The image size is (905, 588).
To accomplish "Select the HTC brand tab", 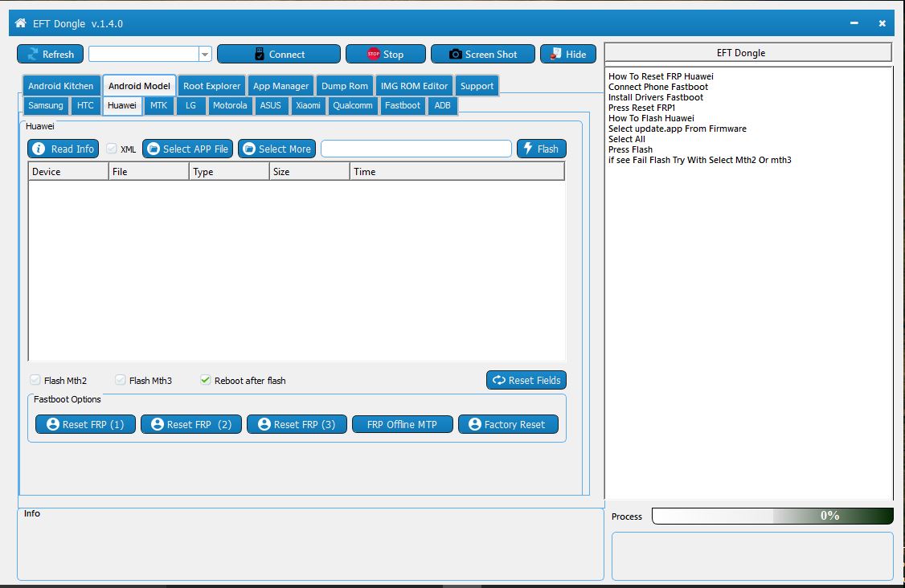I will tap(85, 105).
